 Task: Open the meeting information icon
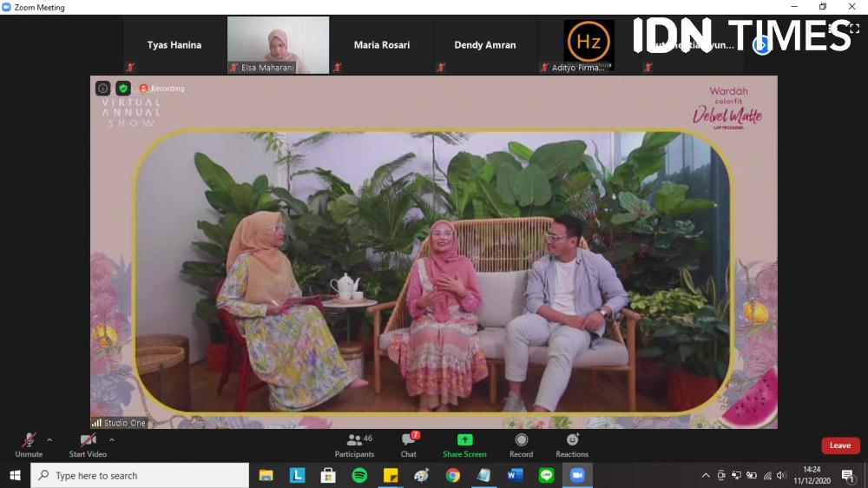(x=102, y=88)
